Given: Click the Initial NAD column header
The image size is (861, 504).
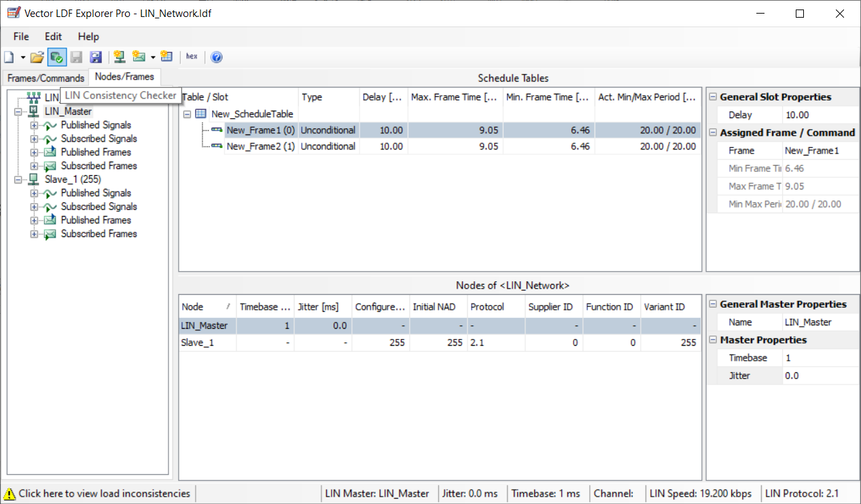Looking at the screenshot, I should pyautogui.click(x=438, y=307).
